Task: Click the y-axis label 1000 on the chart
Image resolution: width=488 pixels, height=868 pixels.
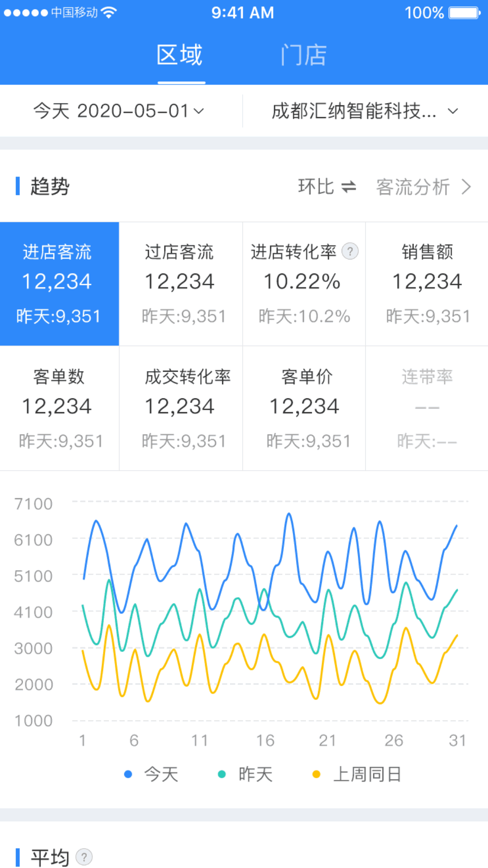Action: point(33,721)
